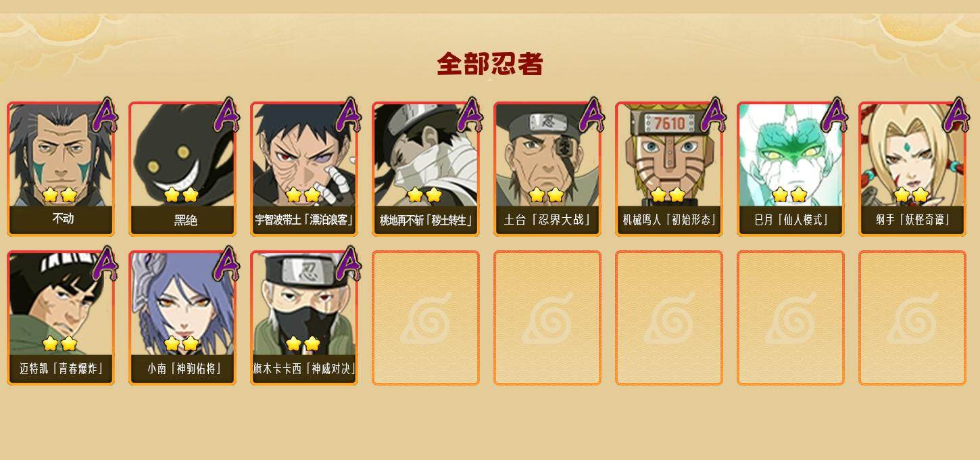Click the first empty ninja slot
This screenshot has height=460, width=980.
click(x=426, y=318)
